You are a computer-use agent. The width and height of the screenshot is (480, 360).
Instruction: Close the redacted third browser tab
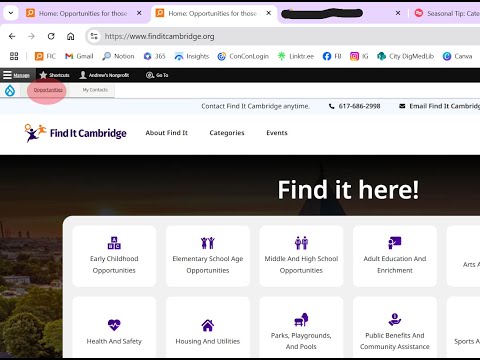tap(398, 13)
